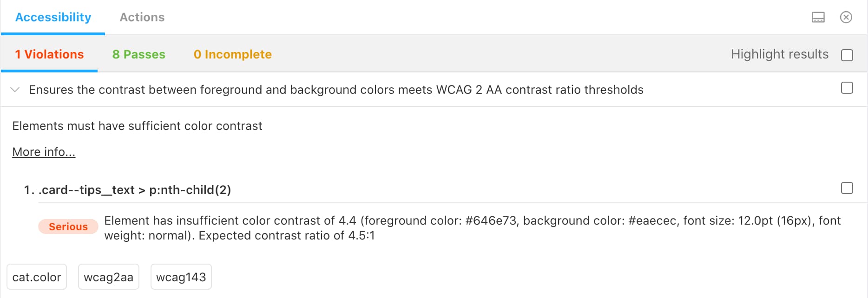The width and height of the screenshot is (868, 298).
Task: Collapse the contrast rule chevron
Action: point(15,90)
